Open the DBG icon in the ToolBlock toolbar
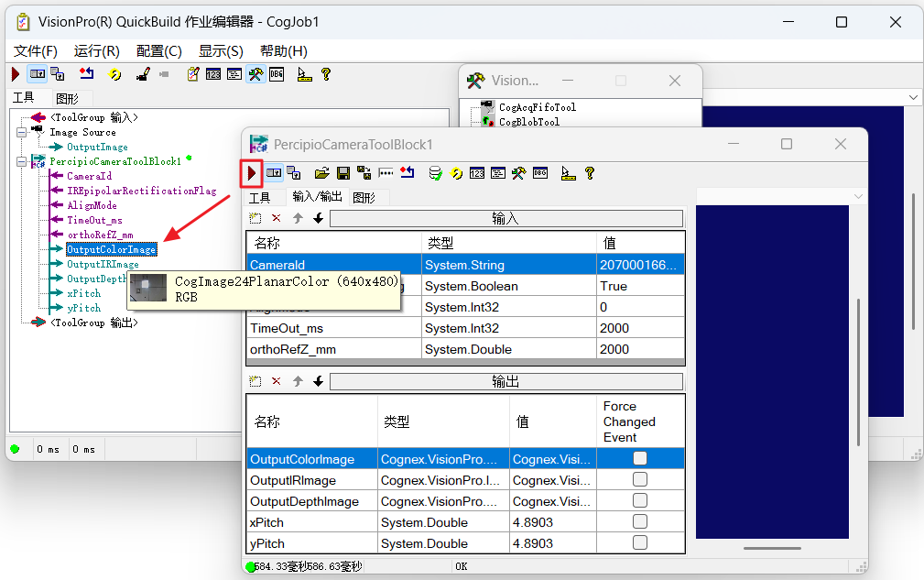The image size is (924, 580). point(539,173)
